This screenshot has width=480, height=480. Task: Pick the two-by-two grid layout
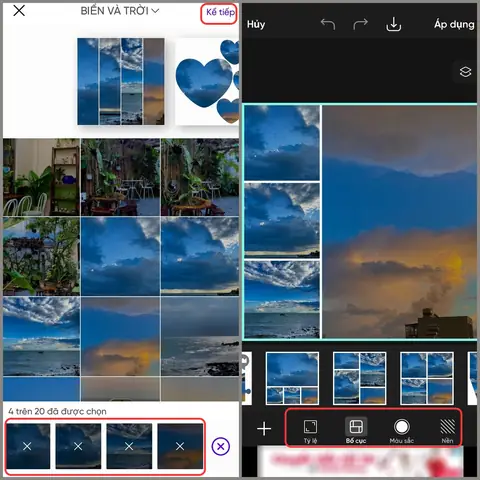(427, 378)
